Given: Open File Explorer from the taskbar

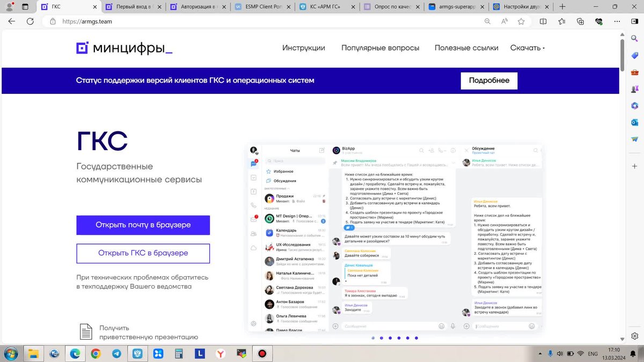Looking at the screenshot, I should click(x=33, y=353).
